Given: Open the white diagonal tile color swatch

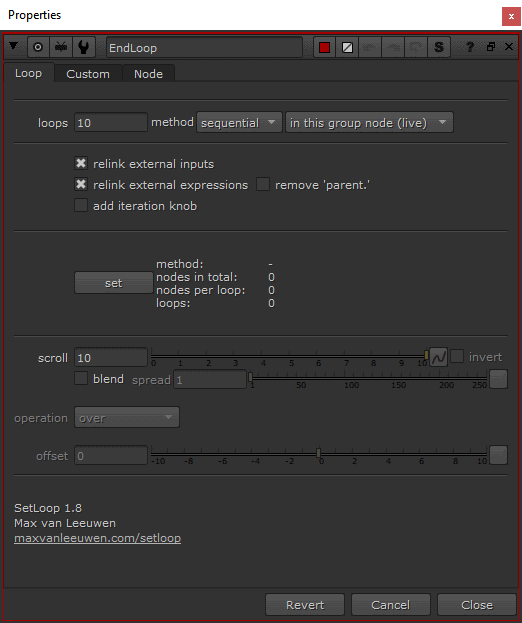Looking at the screenshot, I should (x=347, y=47).
